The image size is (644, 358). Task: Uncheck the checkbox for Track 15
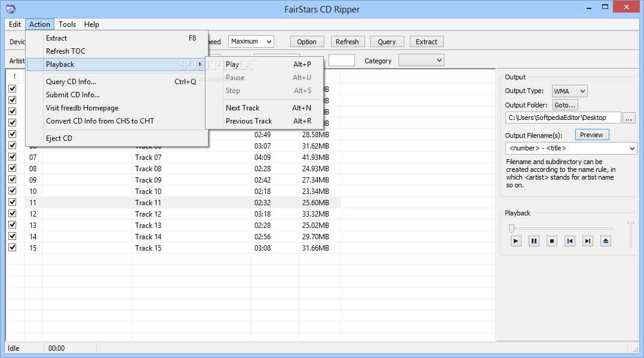coord(13,247)
